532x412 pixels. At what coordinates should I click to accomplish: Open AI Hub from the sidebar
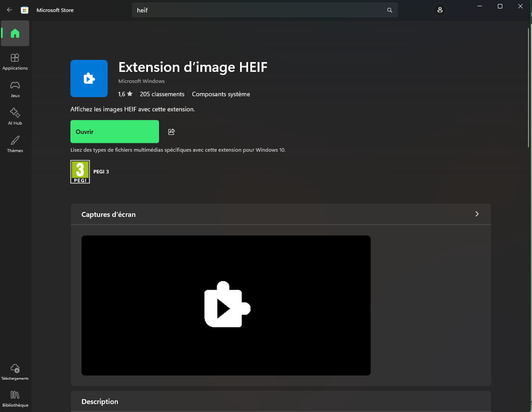coord(15,116)
